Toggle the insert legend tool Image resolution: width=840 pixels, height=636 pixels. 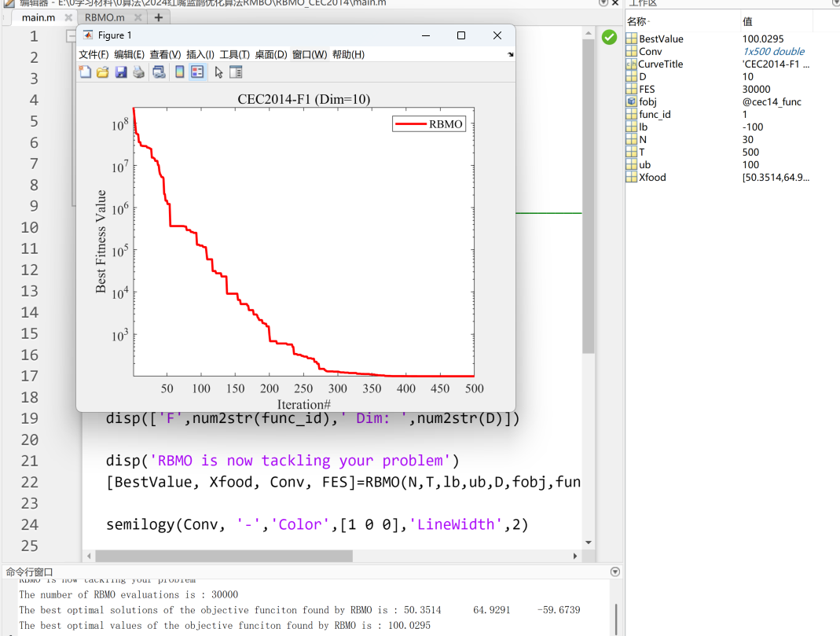pyautogui.click(x=198, y=72)
